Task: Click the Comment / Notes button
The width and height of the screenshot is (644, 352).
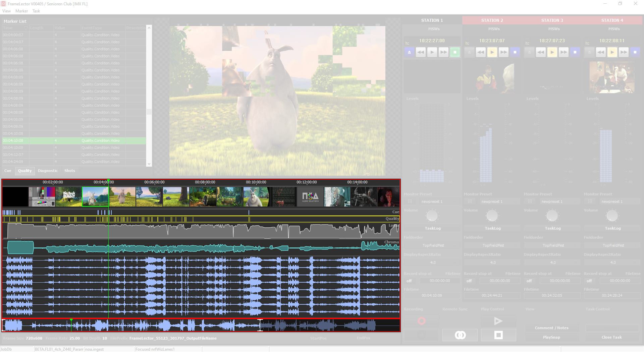Action: [552, 328]
